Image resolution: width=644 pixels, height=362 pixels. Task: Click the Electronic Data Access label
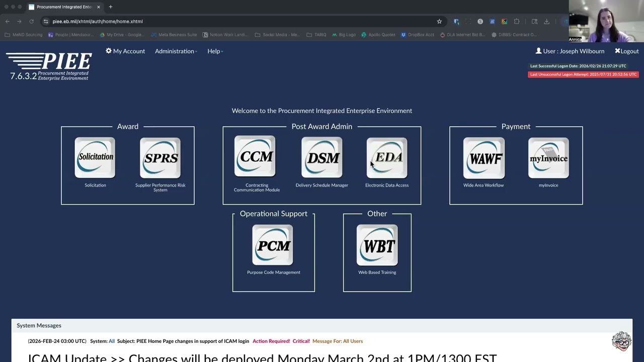pos(387,185)
